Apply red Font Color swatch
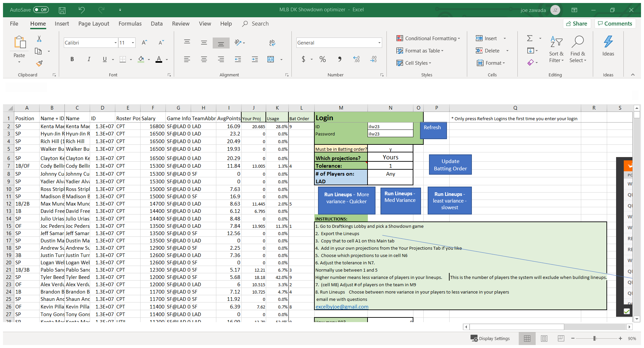 pyautogui.click(x=159, y=59)
